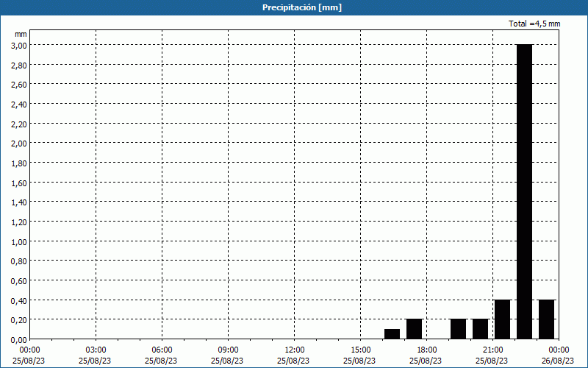Click the 0,80 y-axis label

[19, 261]
